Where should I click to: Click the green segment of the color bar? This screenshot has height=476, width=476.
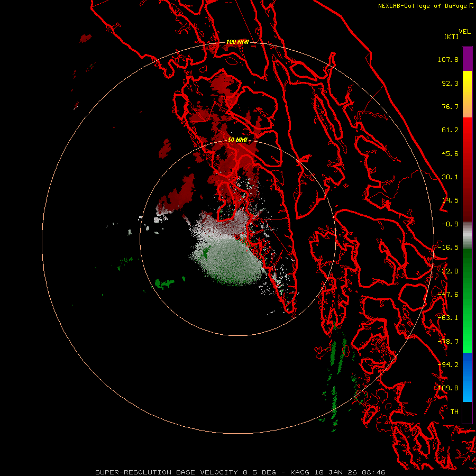(x=467, y=300)
